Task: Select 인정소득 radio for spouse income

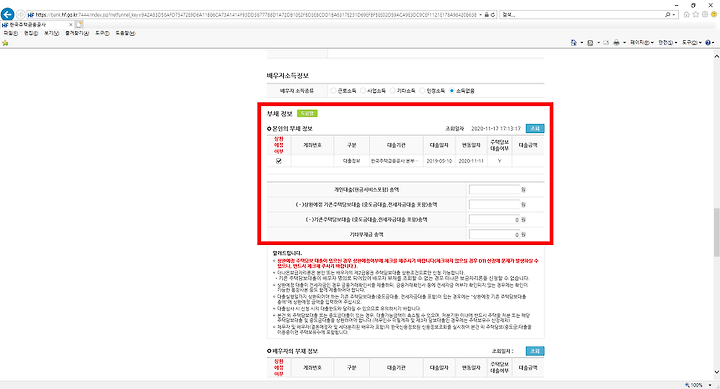Action: (x=422, y=90)
